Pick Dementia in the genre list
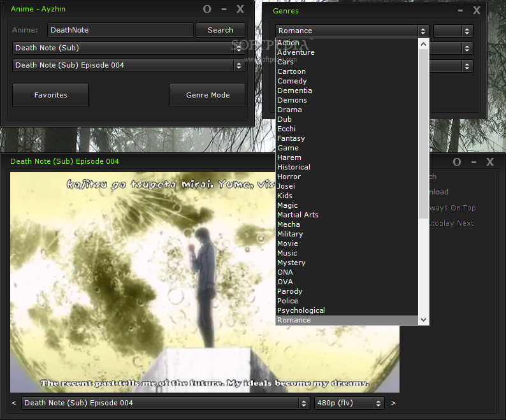Image resolution: width=506 pixels, height=420 pixels. coord(347,91)
